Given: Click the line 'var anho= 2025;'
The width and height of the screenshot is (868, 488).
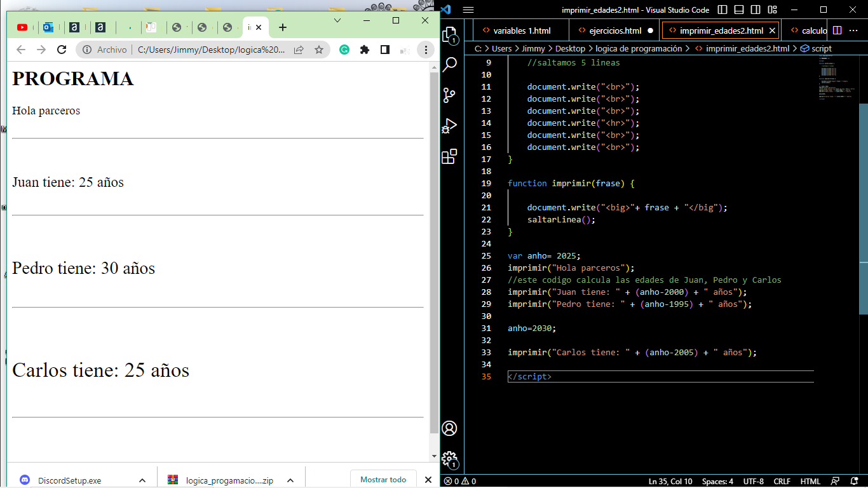Looking at the screenshot, I should point(544,255).
